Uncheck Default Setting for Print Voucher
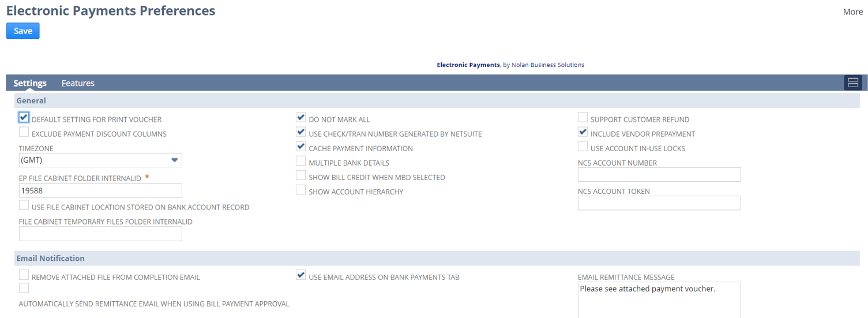868x318 pixels. click(24, 118)
